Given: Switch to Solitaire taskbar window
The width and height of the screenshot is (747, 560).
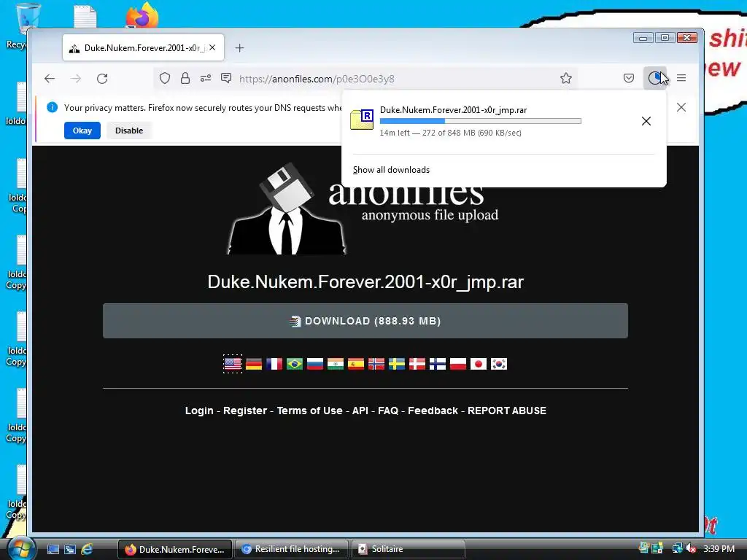Looking at the screenshot, I should (408, 549).
